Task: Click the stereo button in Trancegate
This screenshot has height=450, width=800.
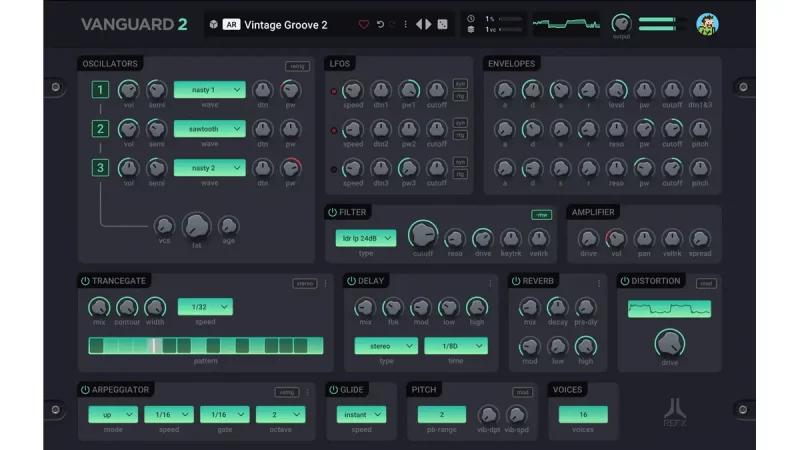Action: point(304,283)
